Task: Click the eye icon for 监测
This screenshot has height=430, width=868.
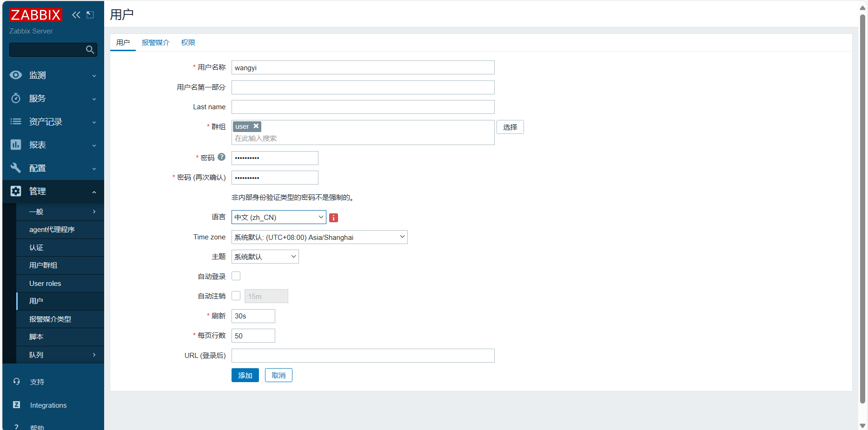Action: [16, 75]
